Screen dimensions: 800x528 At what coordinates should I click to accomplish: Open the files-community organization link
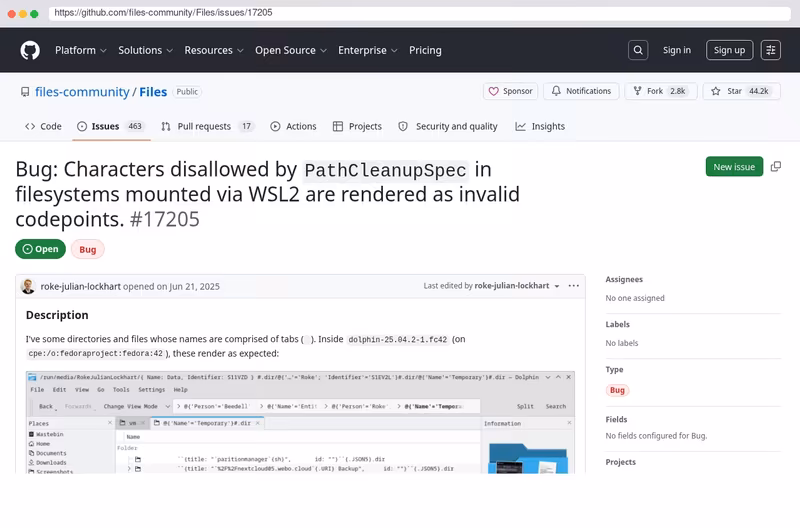click(82, 92)
